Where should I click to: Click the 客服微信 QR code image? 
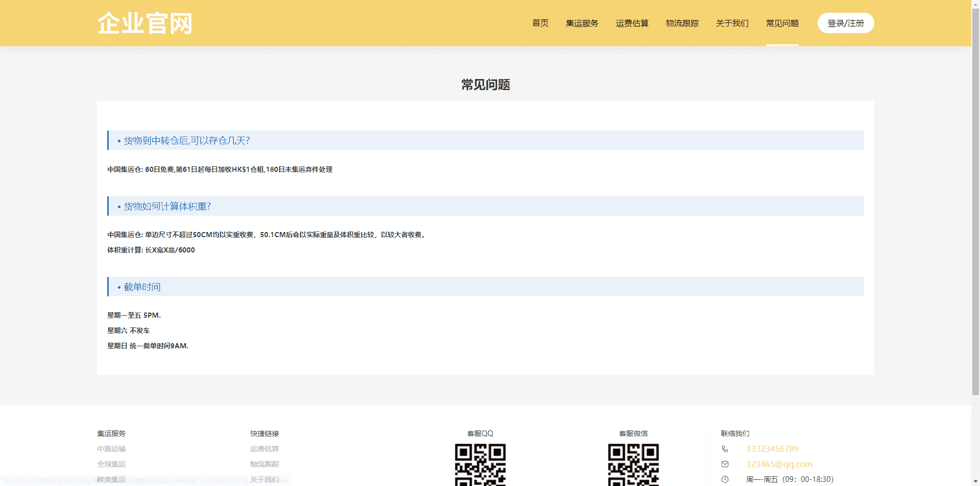633,465
